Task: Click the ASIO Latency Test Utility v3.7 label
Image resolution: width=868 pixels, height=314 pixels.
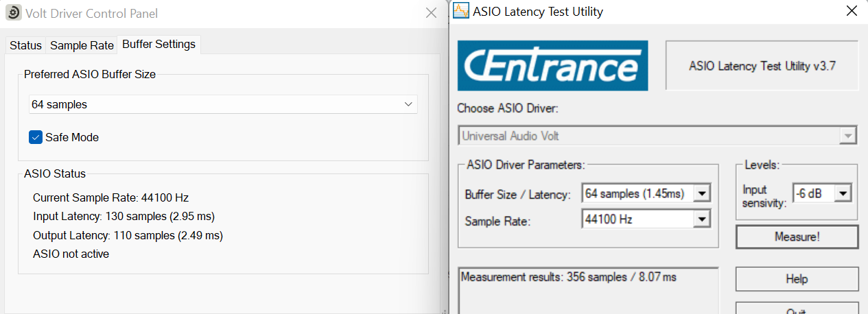Action: (762, 66)
